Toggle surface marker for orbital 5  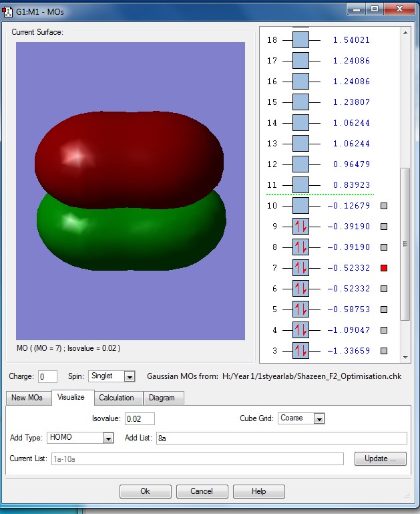(x=384, y=309)
